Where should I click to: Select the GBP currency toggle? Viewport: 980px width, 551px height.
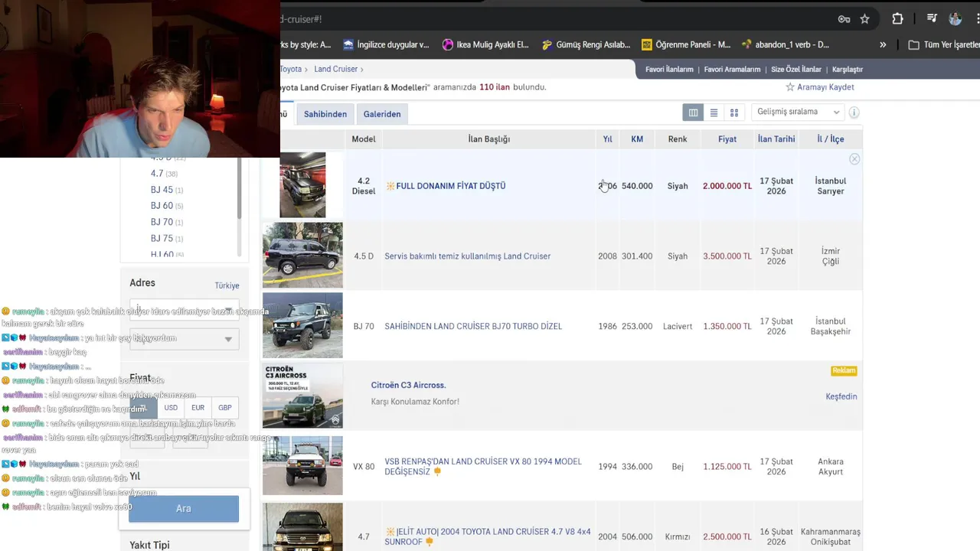(225, 408)
